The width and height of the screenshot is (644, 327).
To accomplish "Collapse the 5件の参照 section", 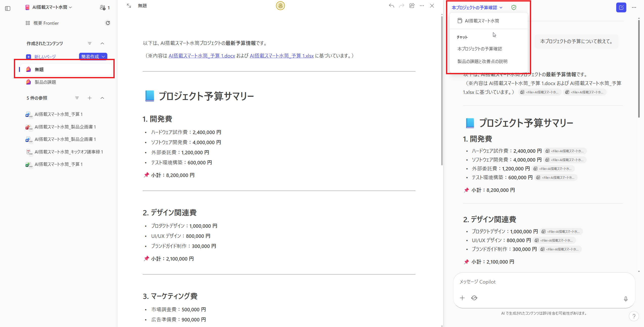I will 102,98.
